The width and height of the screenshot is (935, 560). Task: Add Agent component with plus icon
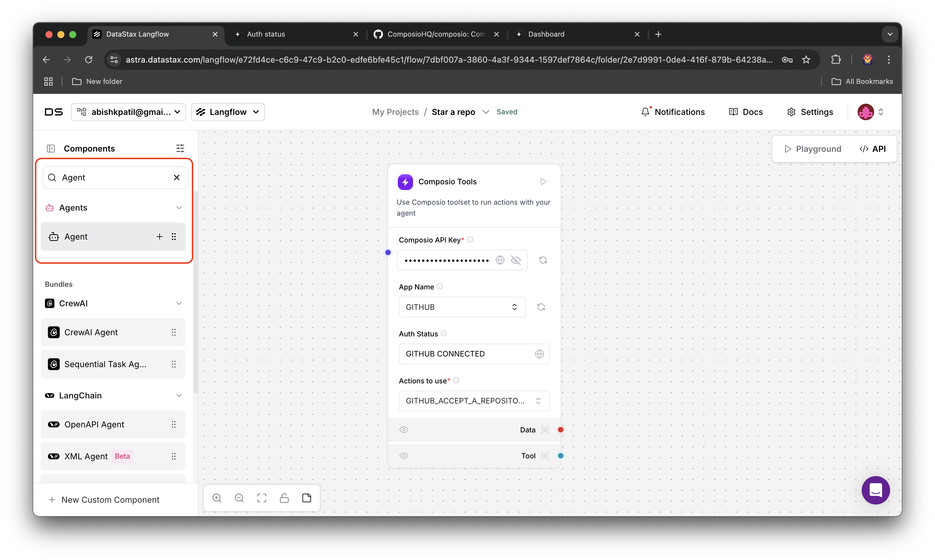coord(159,237)
